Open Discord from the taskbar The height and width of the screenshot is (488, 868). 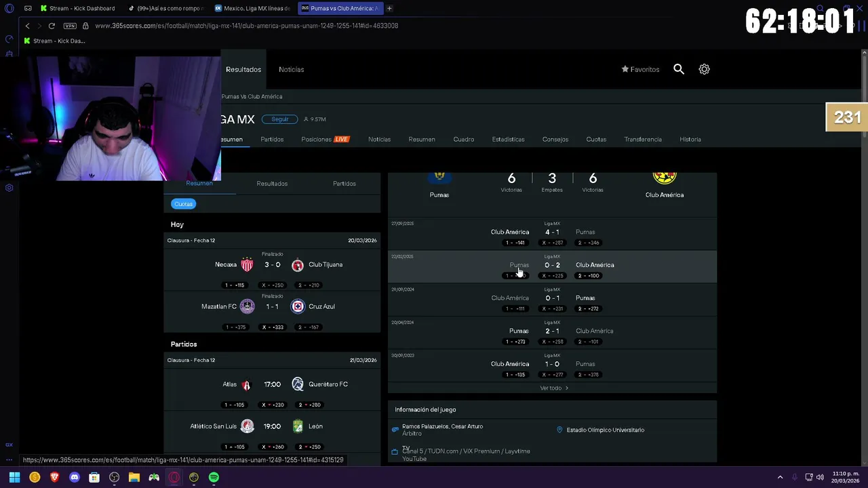pyautogui.click(x=75, y=477)
